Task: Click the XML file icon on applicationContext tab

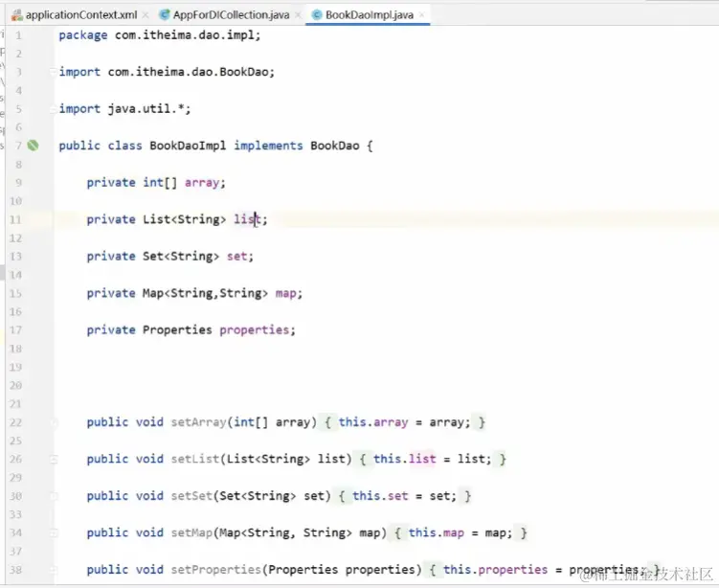Action: (17, 14)
